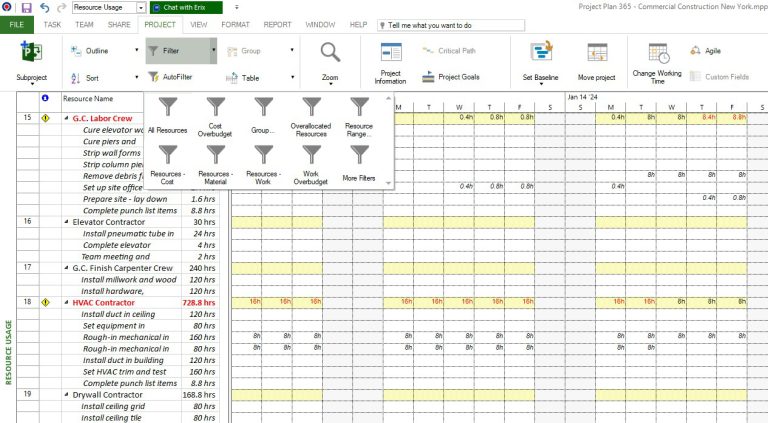
Task: Collapse the HVAC Contractor resource
Action: point(66,303)
